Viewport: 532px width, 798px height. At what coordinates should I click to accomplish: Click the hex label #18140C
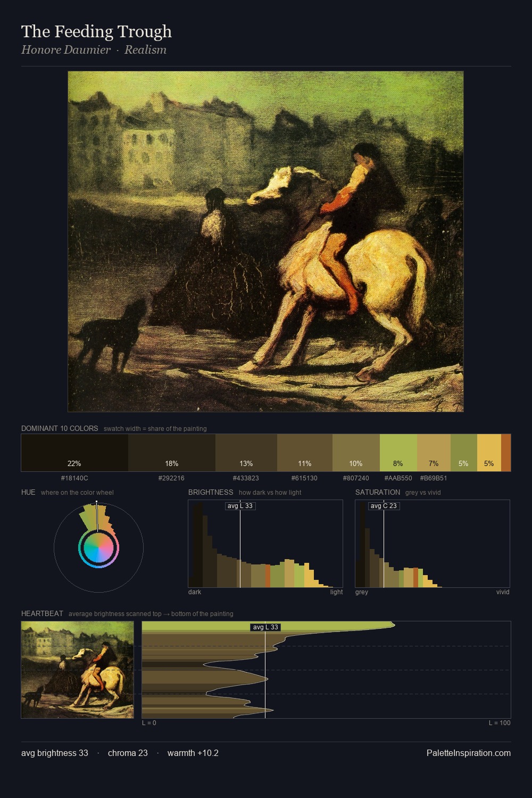click(x=74, y=478)
